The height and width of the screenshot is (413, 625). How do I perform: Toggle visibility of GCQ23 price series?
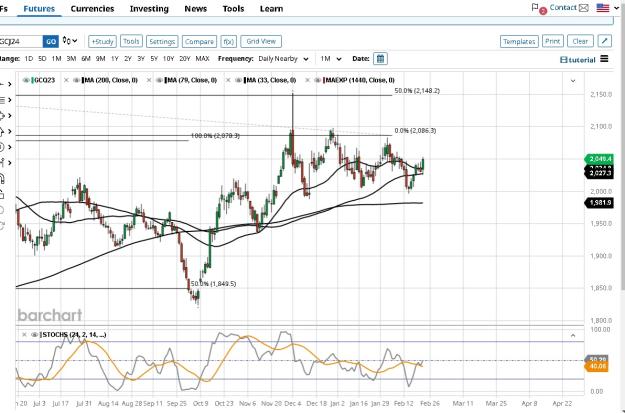pos(27,80)
